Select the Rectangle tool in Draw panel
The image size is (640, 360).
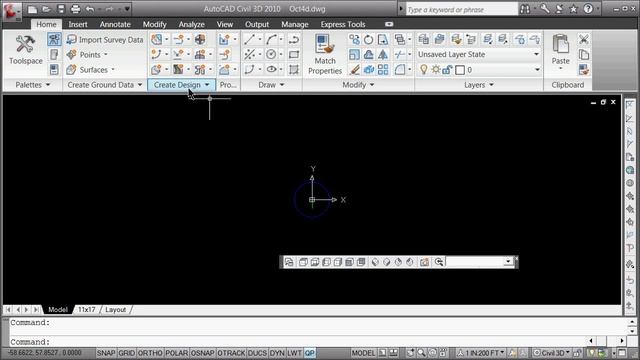tap(293, 54)
